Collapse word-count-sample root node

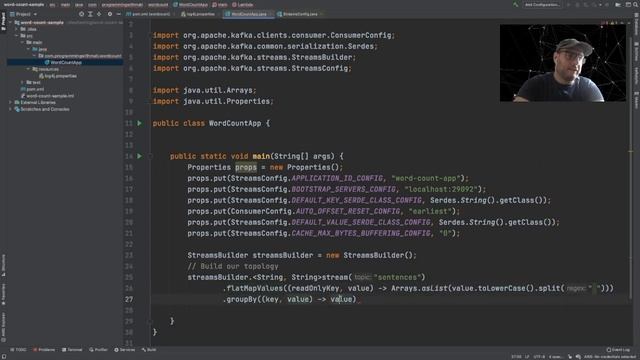pyautogui.click(x=11, y=22)
